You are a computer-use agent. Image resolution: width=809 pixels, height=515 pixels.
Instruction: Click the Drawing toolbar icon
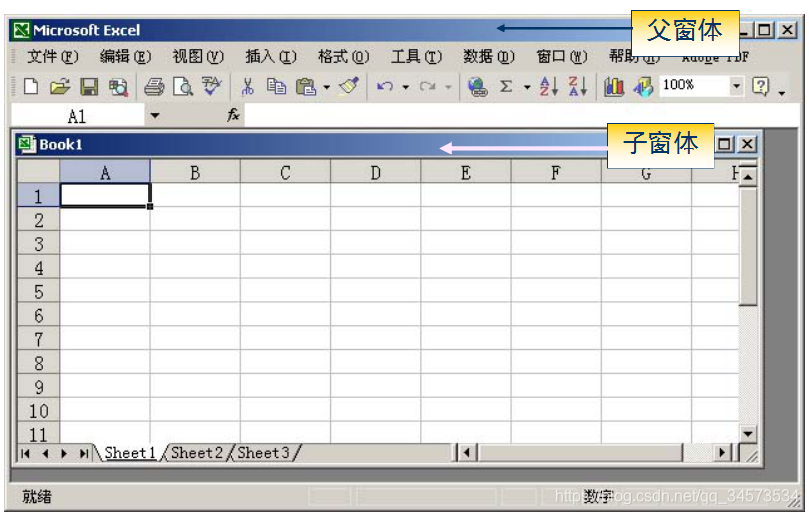[x=643, y=86]
